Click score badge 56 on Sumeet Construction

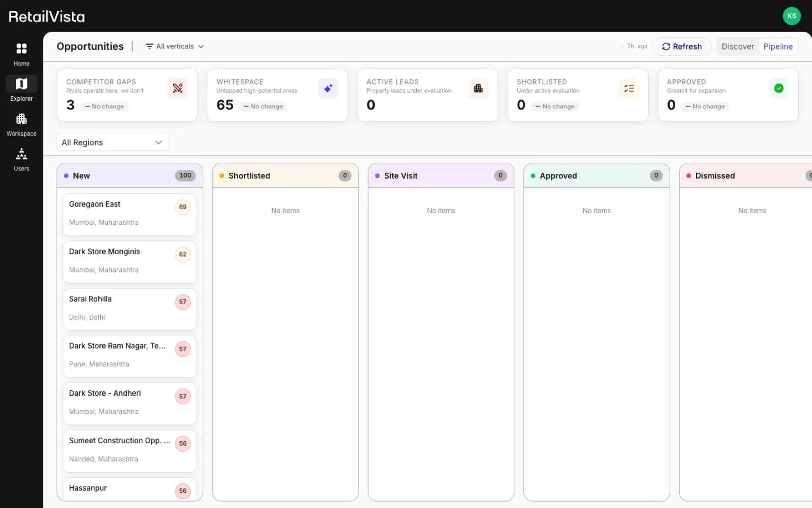(183, 443)
